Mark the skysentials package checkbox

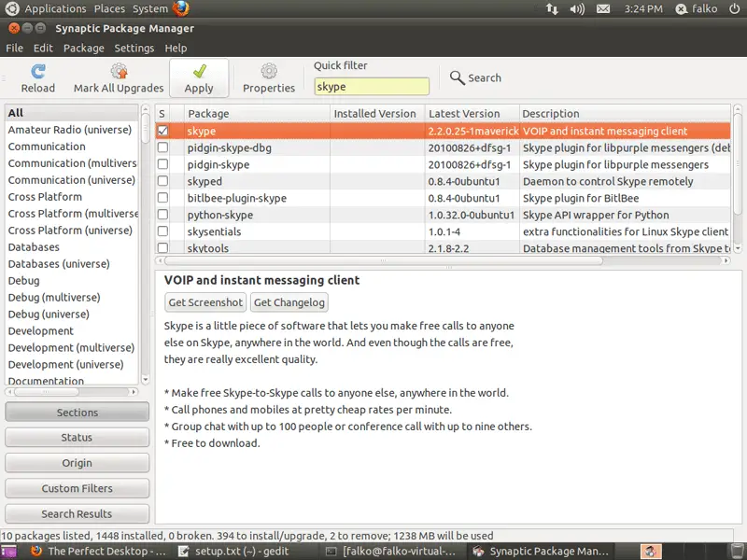pos(162,231)
